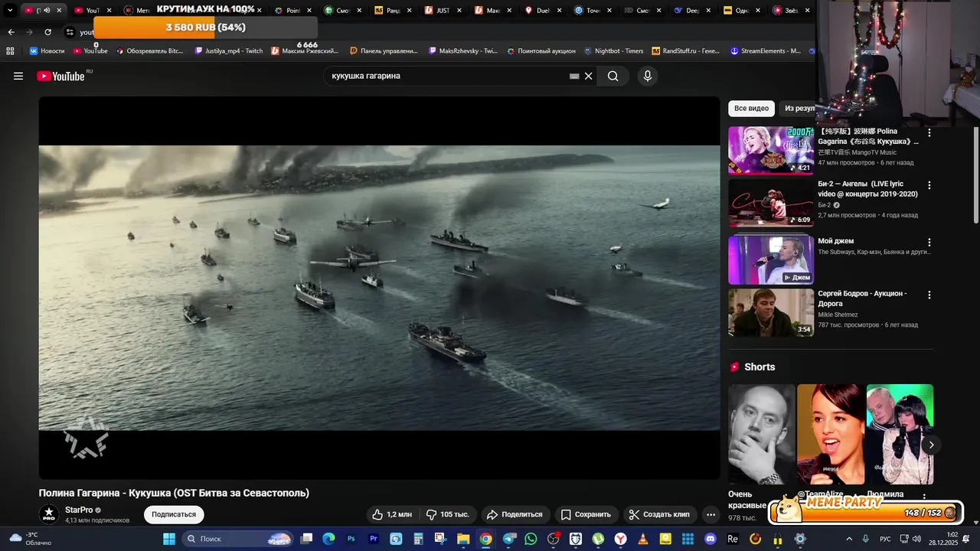Open the Сергей Бодров Аукцион thumbnail
The width and height of the screenshot is (980, 551).
click(771, 313)
